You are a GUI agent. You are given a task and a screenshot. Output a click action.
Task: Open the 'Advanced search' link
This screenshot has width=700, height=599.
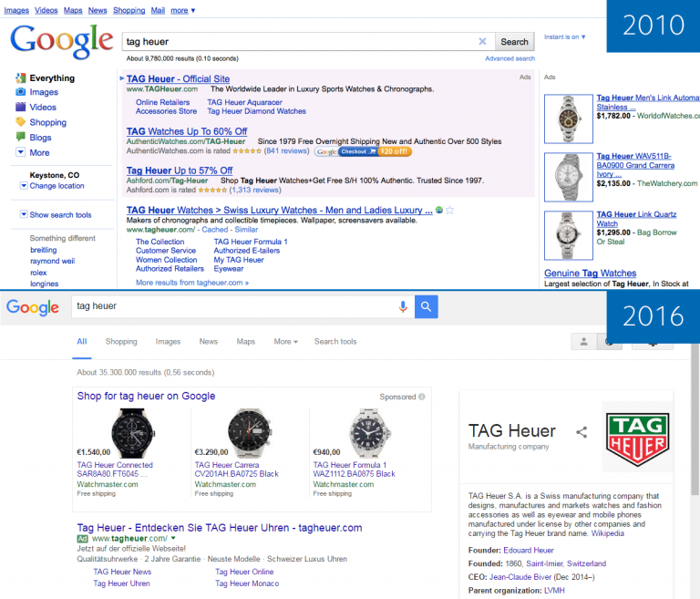point(510,58)
